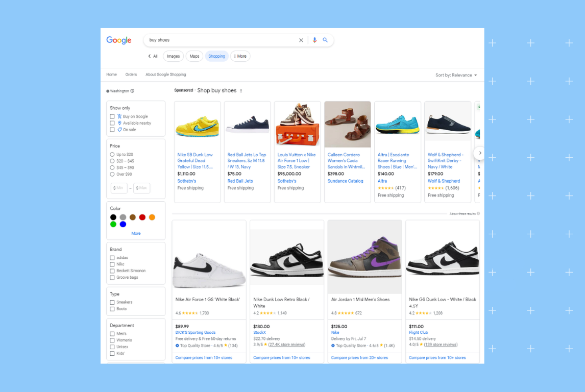Click the info icon next to Washington
Screen dimensions: 585x392
[132, 91]
